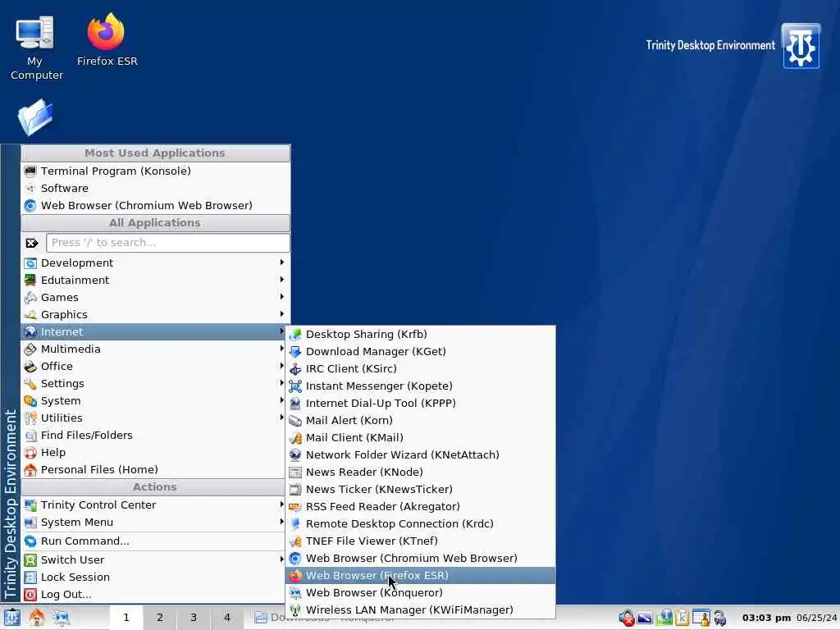This screenshot has height=630, width=840.
Task: Click the Klipper clipboard tray icon
Action: [682, 618]
